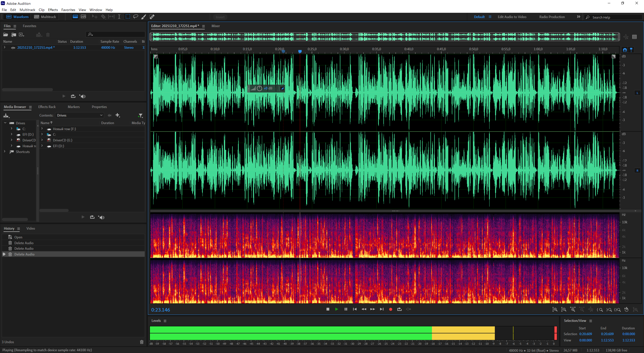The height and width of the screenshot is (353, 644).
Task: Open the Contents Drives dropdown
Action: (x=79, y=115)
